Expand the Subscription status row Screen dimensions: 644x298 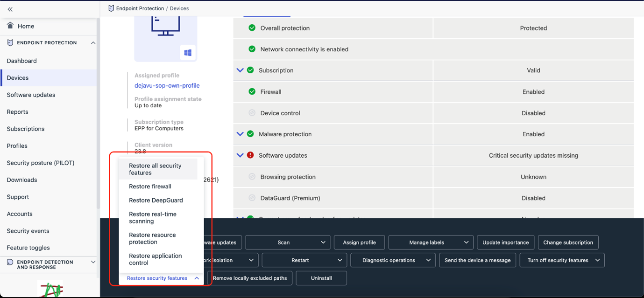point(240,70)
